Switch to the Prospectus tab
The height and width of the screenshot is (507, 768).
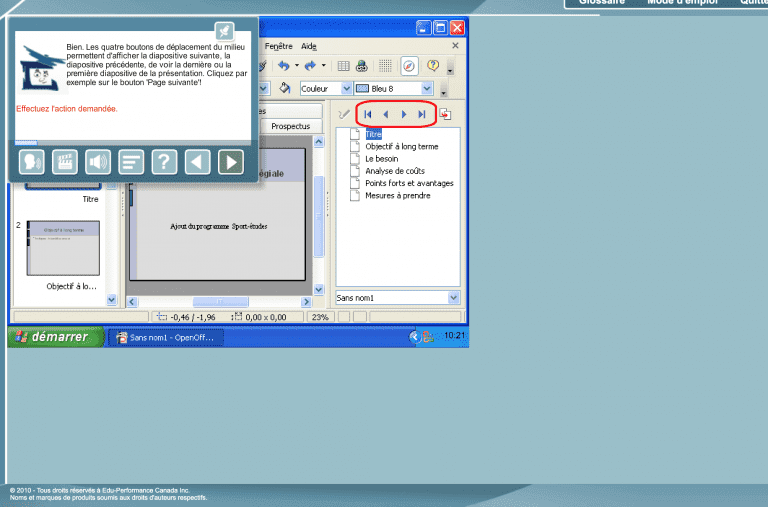pyautogui.click(x=290, y=126)
